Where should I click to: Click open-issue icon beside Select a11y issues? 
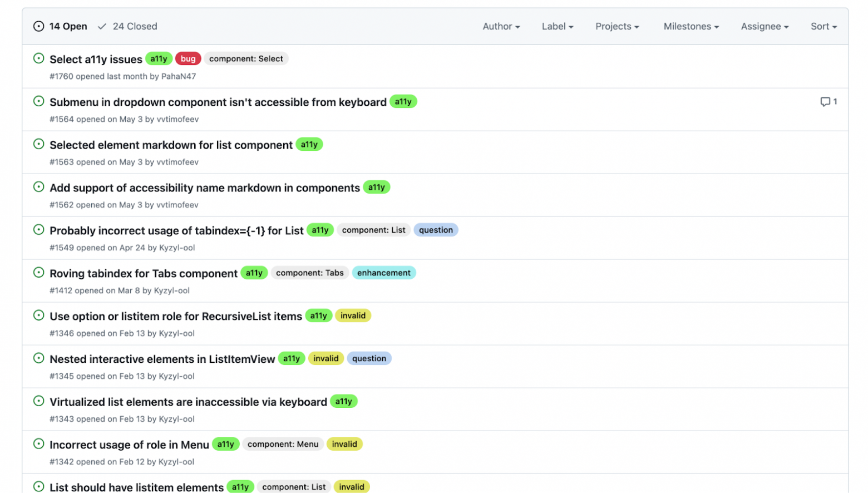click(38, 58)
